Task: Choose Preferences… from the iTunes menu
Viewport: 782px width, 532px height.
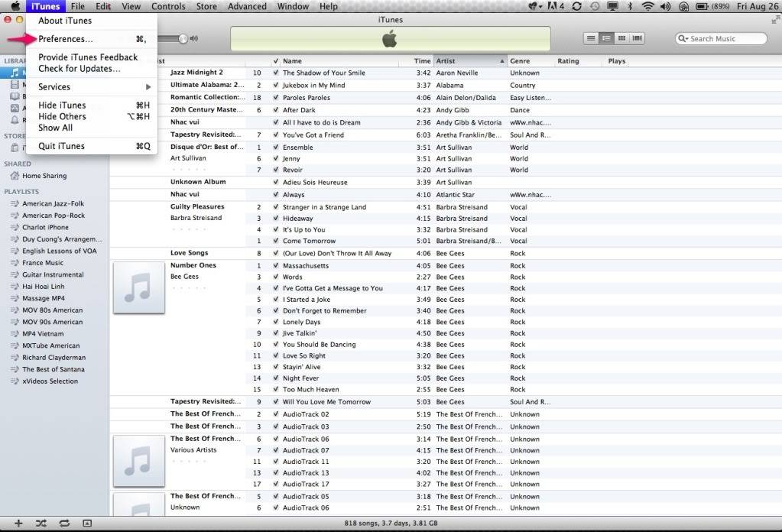Action: (92, 39)
